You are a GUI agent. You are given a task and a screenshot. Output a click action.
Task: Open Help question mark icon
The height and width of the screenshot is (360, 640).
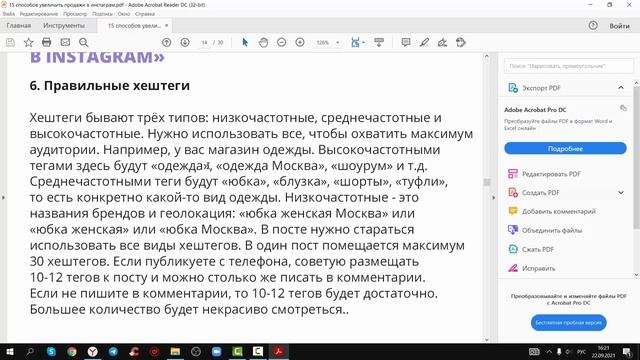[593, 26]
